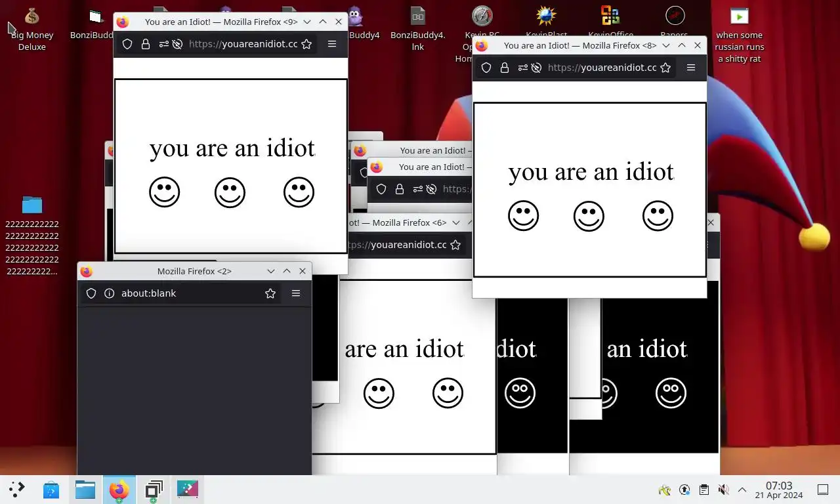Click Firefox logo in Firefox <9> title bar

(x=122, y=22)
